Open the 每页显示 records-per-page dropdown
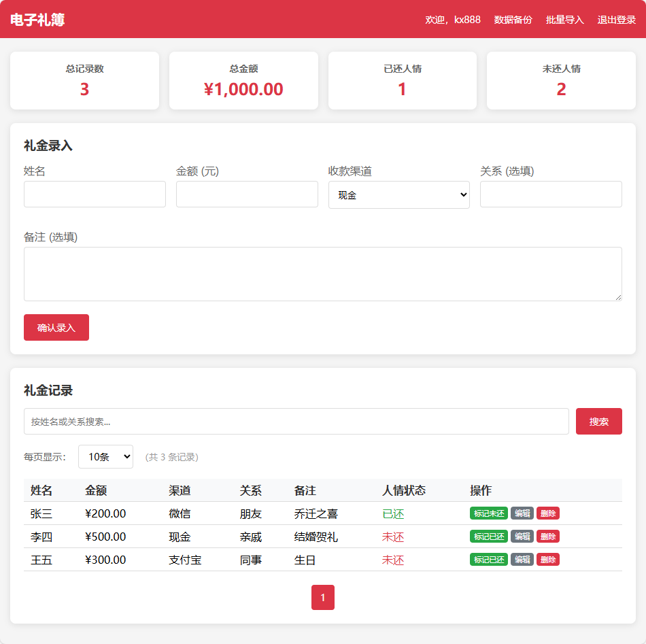Viewport: 646px width, 644px height. pyautogui.click(x=105, y=457)
